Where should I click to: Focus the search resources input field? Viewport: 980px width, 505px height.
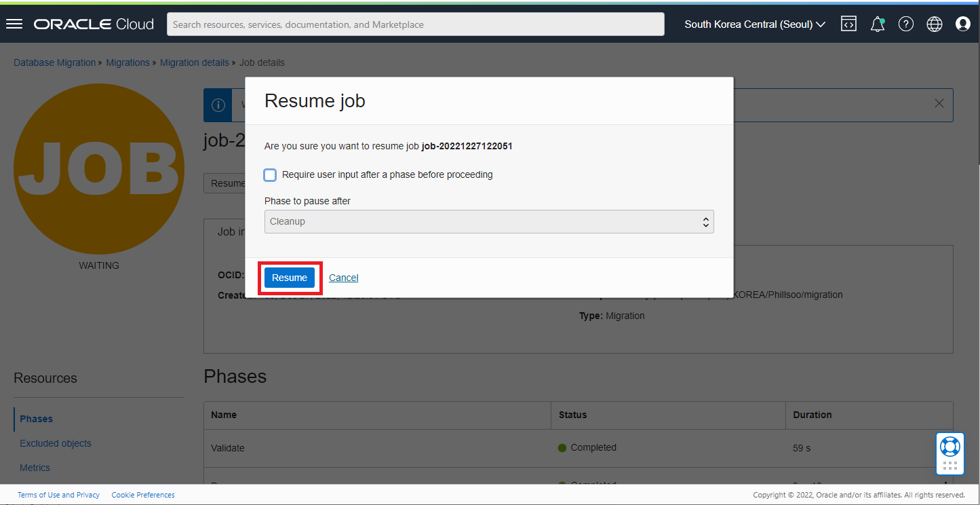[416, 24]
